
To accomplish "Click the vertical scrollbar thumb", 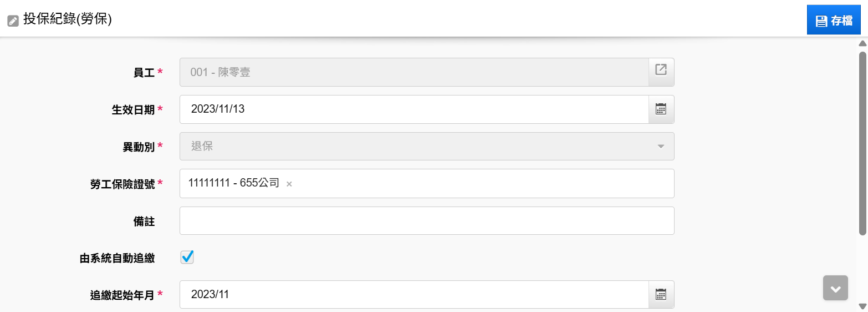I will click(x=862, y=143).
